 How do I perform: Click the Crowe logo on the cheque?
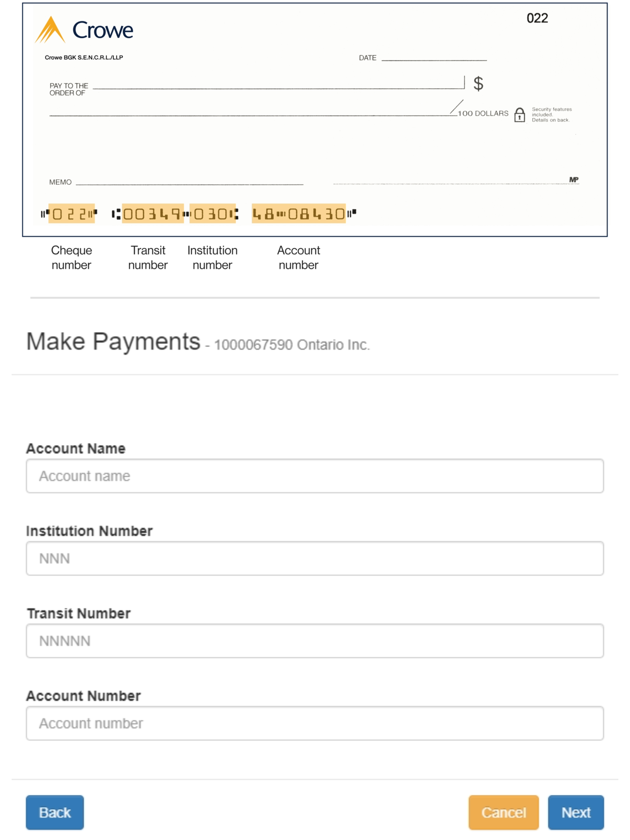click(84, 30)
